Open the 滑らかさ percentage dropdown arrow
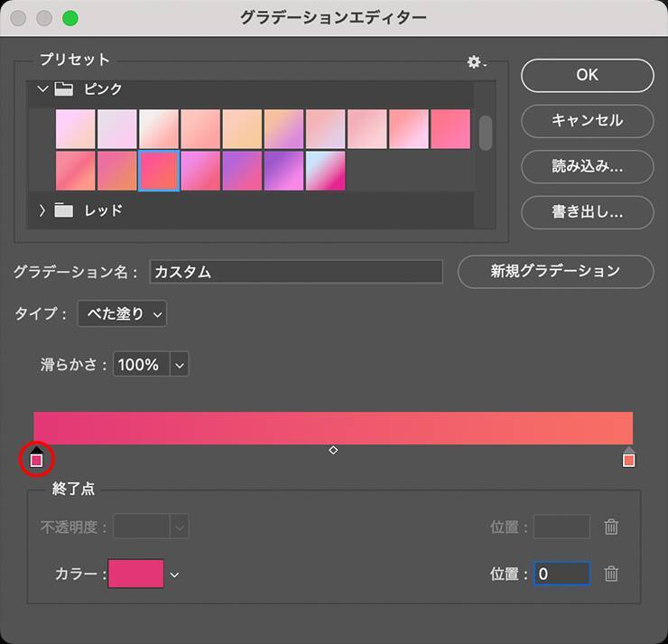 (x=180, y=365)
